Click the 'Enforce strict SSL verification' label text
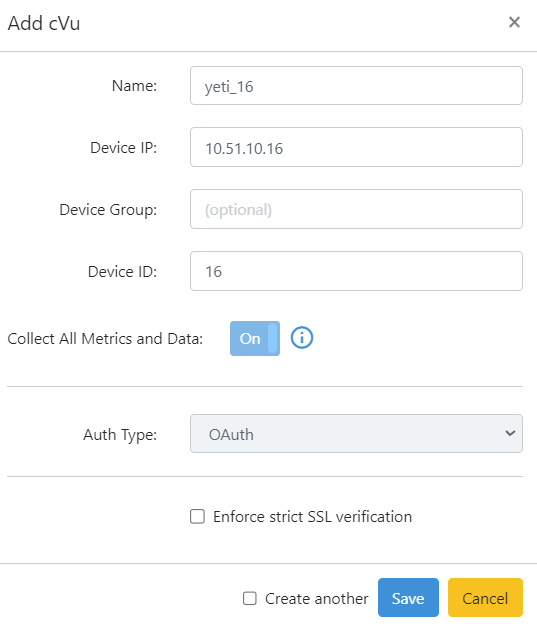537x629 pixels. [312, 517]
